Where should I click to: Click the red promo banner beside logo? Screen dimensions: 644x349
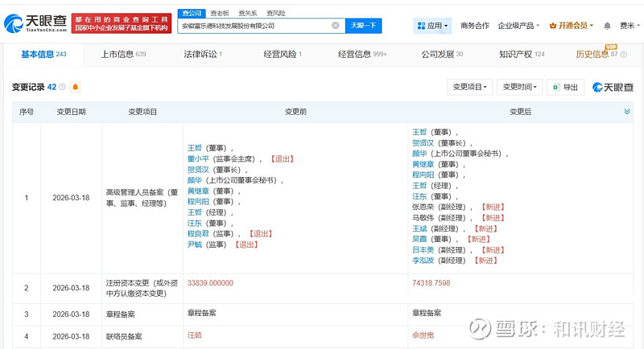click(122, 23)
